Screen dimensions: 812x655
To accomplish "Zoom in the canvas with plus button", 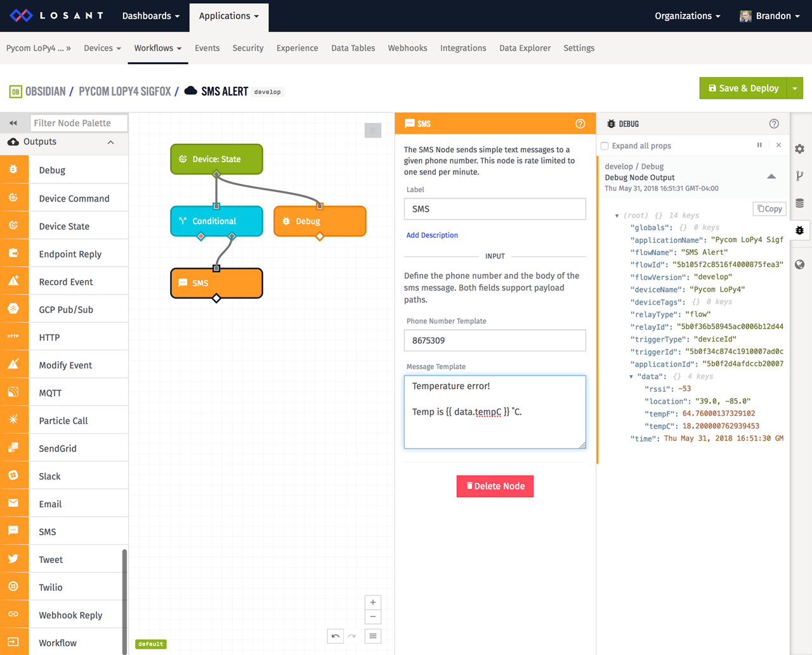I will (x=373, y=602).
